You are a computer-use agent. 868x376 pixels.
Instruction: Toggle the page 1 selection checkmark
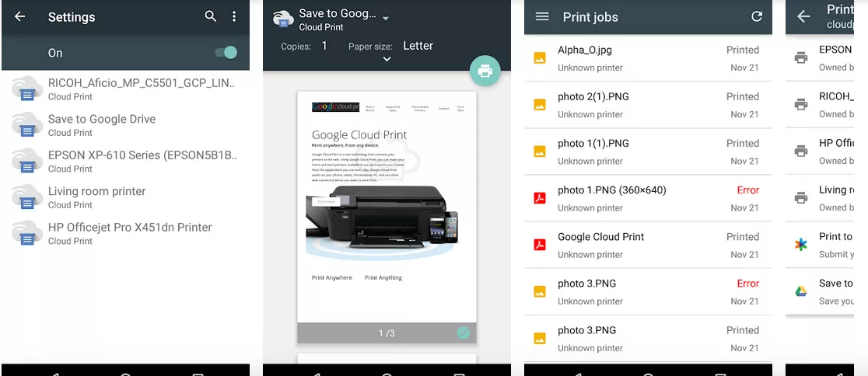click(x=464, y=332)
